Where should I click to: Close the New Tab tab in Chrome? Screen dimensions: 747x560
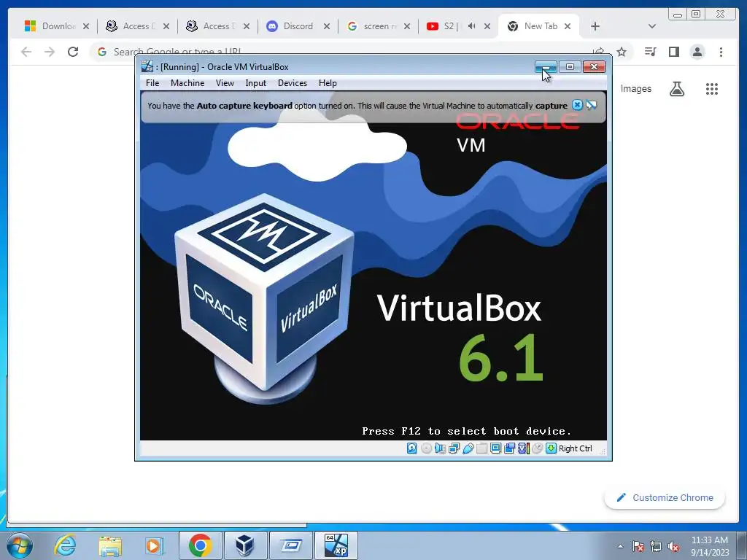(568, 26)
